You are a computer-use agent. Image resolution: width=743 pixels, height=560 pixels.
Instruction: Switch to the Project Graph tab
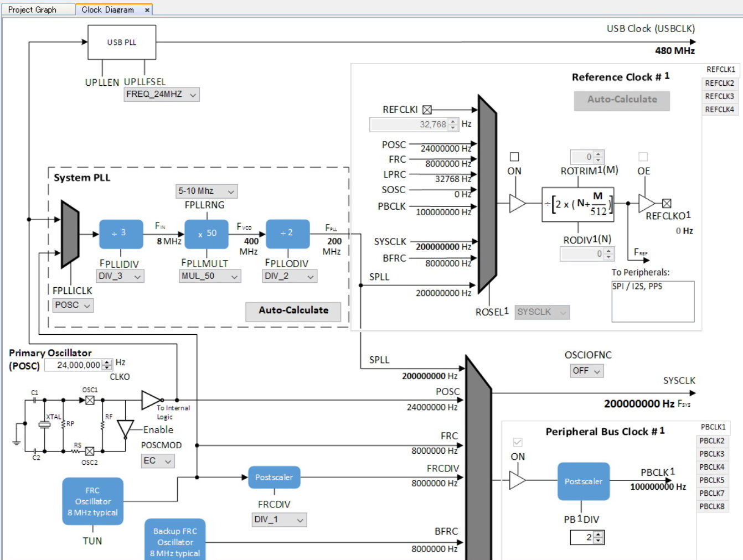pyautogui.click(x=33, y=9)
